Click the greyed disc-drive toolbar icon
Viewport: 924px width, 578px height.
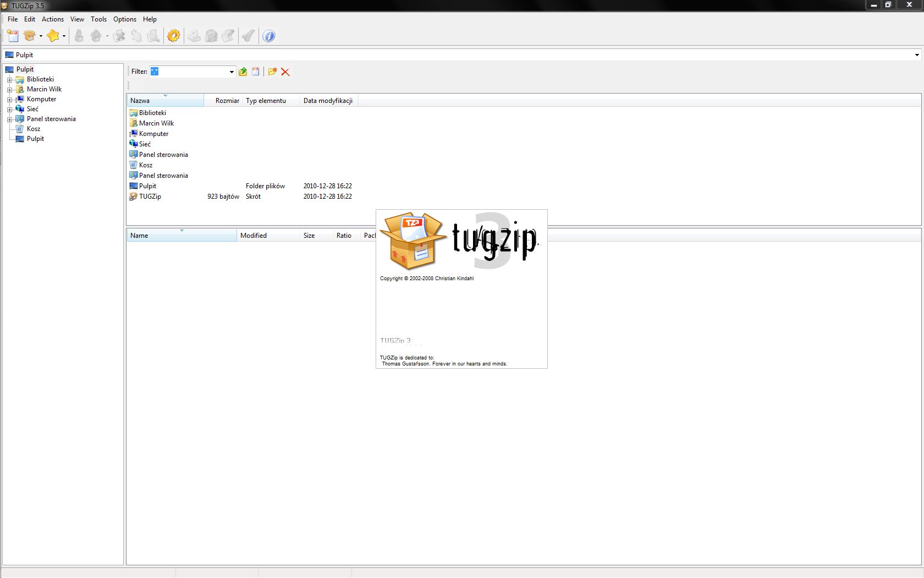click(x=194, y=36)
